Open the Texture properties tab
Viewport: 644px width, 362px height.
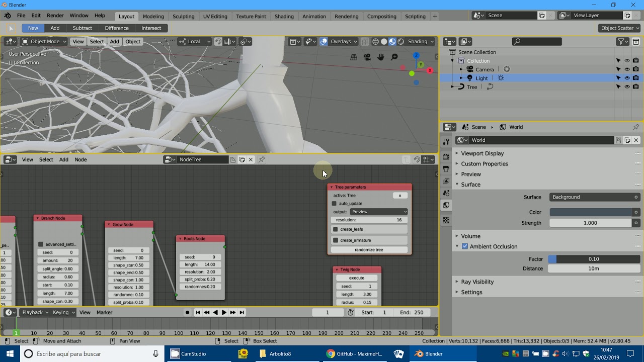pos(446,220)
